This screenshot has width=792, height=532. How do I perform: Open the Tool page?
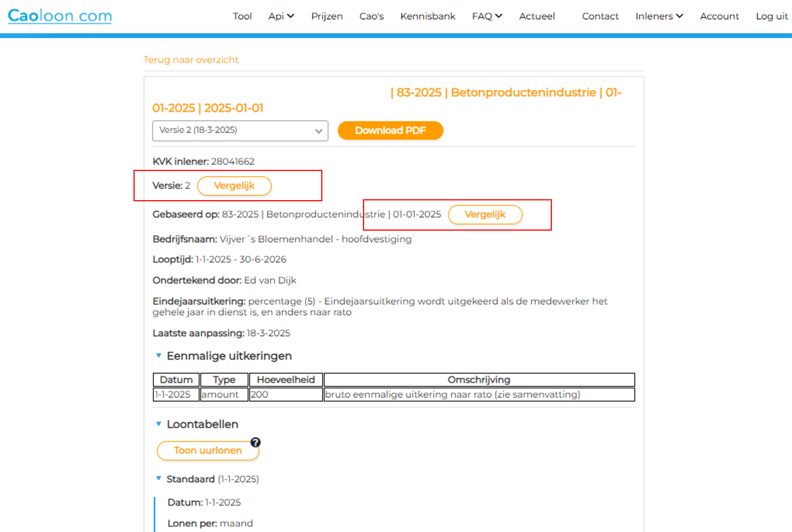click(242, 16)
